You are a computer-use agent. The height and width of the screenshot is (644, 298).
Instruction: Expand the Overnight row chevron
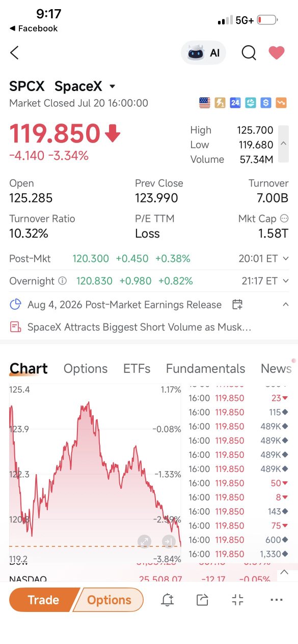[285, 281]
